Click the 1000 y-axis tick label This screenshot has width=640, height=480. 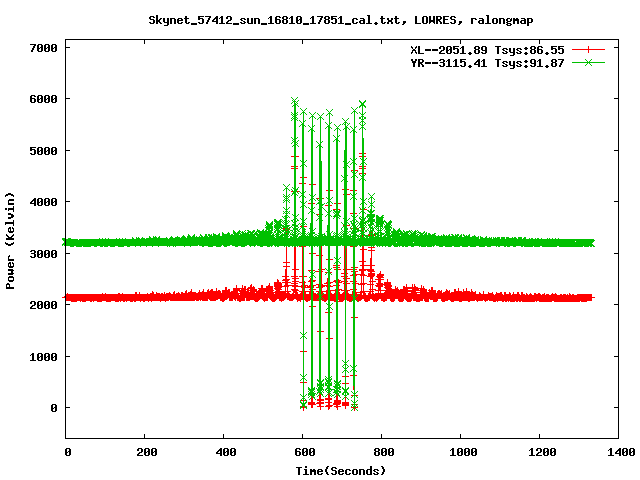click(x=43, y=357)
